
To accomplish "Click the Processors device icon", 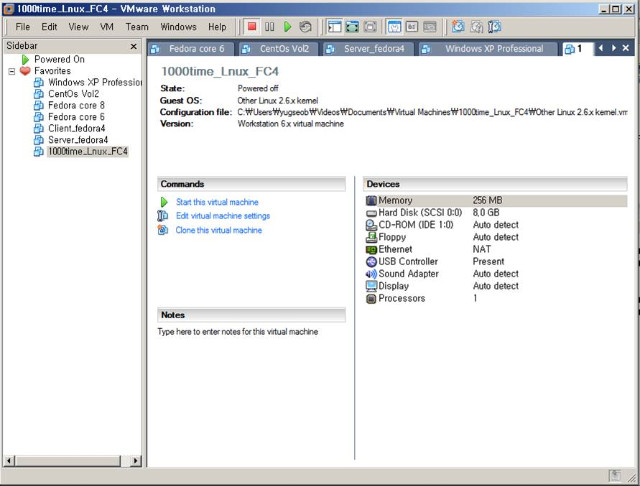I will (x=371, y=299).
